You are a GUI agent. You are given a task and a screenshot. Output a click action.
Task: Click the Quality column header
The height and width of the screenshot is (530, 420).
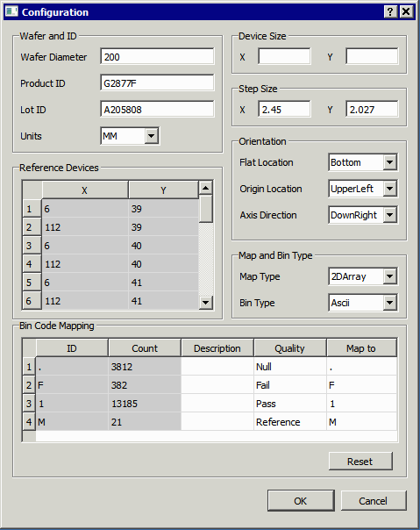290,348
